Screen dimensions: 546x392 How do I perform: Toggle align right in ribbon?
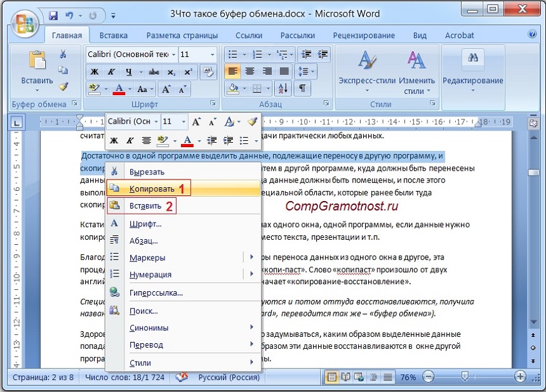coord(267,71)
